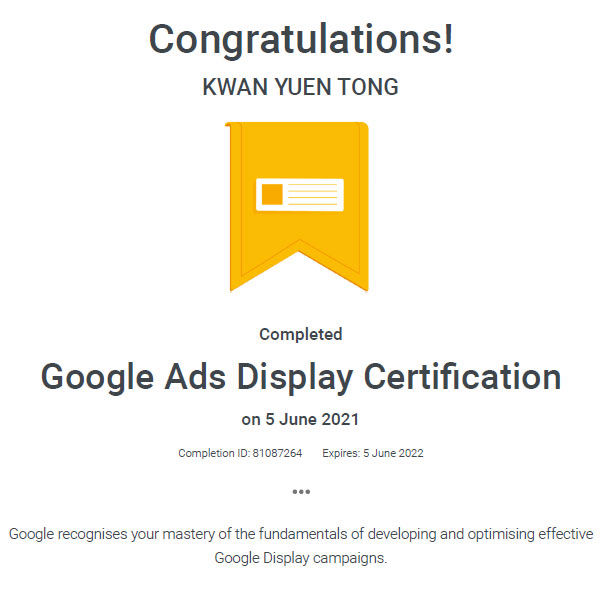
Task: Click the Expires label
Action: click(341, 453)
